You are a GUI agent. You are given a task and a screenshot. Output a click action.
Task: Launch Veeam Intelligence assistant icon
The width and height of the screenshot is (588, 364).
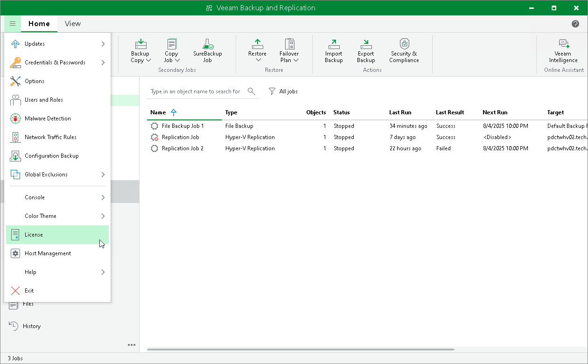564,44
